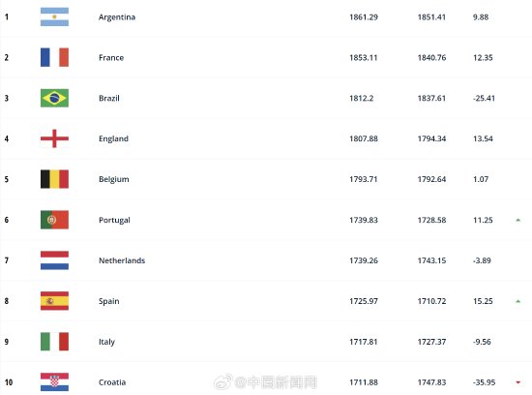Click the Portugal flag icon

pyautogui.click(x=54, y=220)
